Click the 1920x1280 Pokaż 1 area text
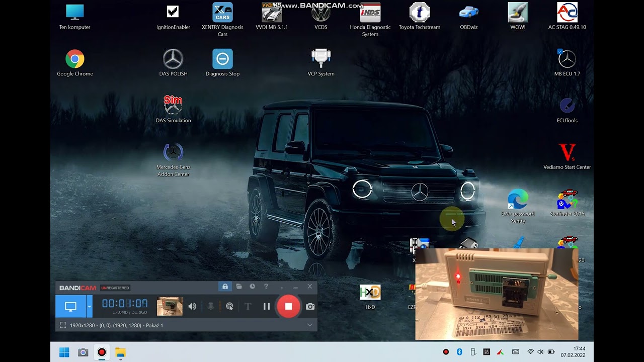Viewport: 644px width, 362px height. [x=116, y=325]
